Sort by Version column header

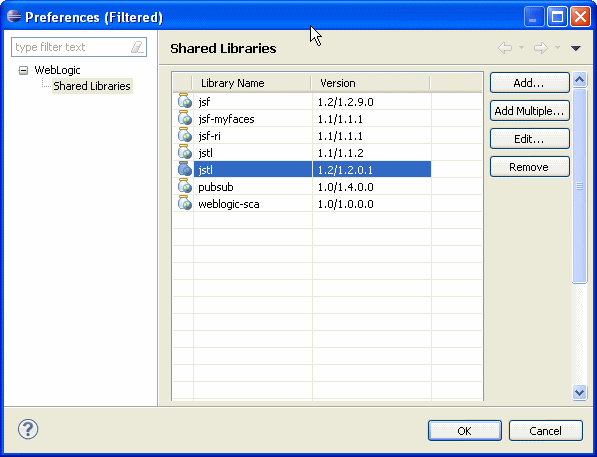pos(371,83)
